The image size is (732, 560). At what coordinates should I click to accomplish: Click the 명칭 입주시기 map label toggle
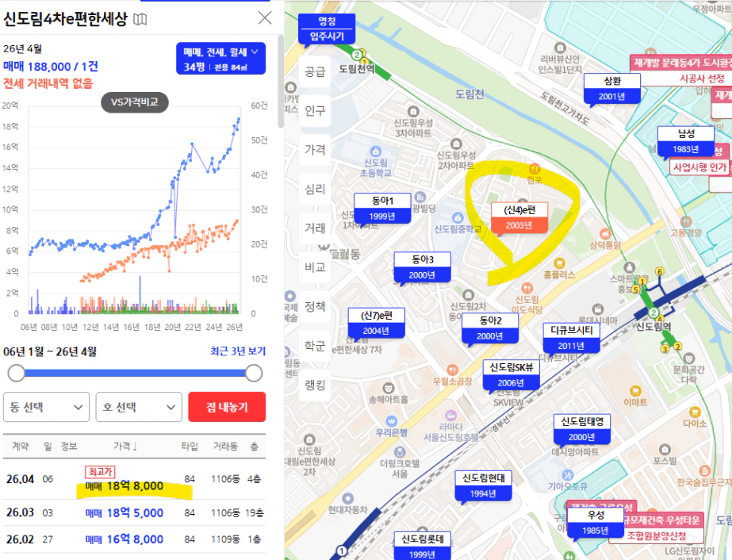click(x=327, y=29)
